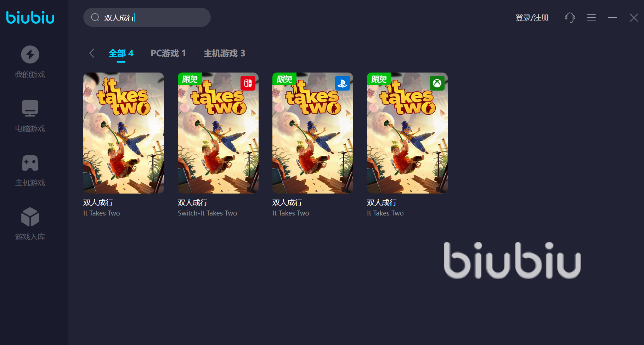The width and height of the screenshot is (644, 345).
Task: Minimize the biubiu window
Action: pyautogui.click(x=612, y=18)
